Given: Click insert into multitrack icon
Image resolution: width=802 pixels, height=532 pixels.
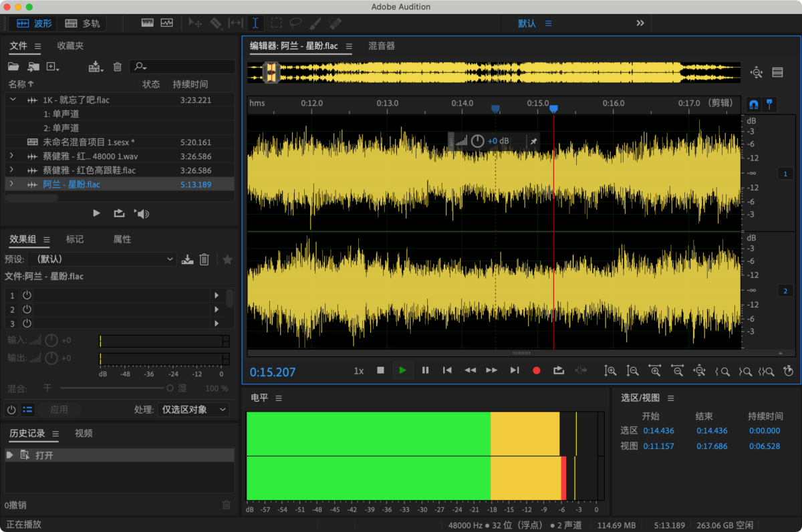Looking at the screenshot, I should point(96,67).
